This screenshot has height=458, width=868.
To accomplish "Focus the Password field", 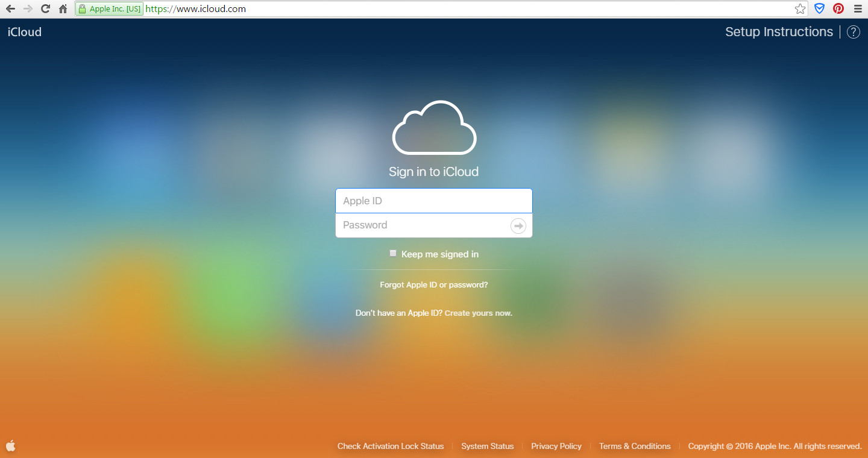I will [x=434, y=225].
